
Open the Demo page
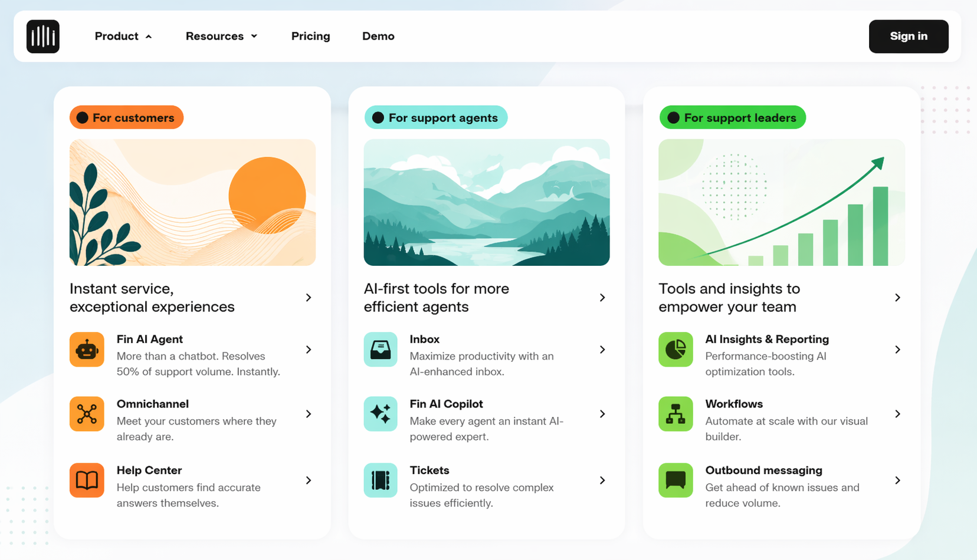pyautogui.click(x=378, y=36)
